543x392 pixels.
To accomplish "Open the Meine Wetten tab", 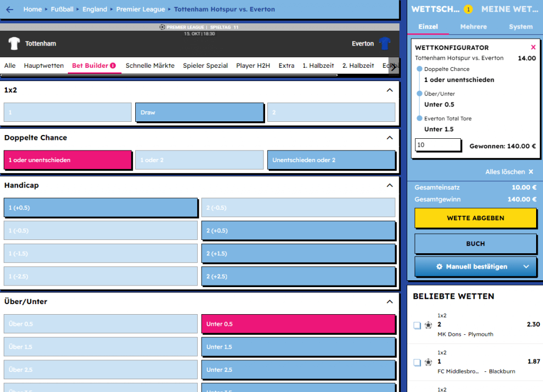I will [x=510, y=10].
